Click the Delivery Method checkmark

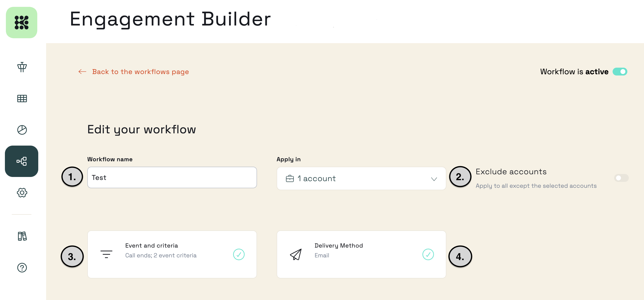(x=428, y=254)
